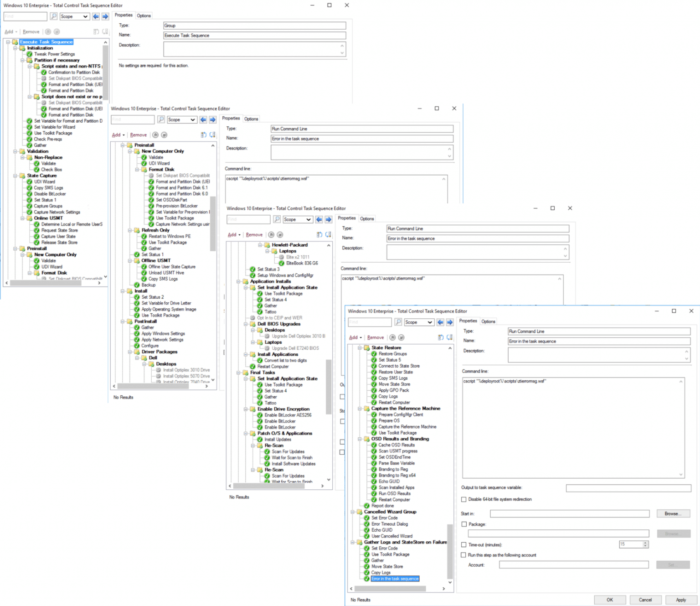700x606 pixels.
Task: Switch to the Options tab
Action: point(488,321)
